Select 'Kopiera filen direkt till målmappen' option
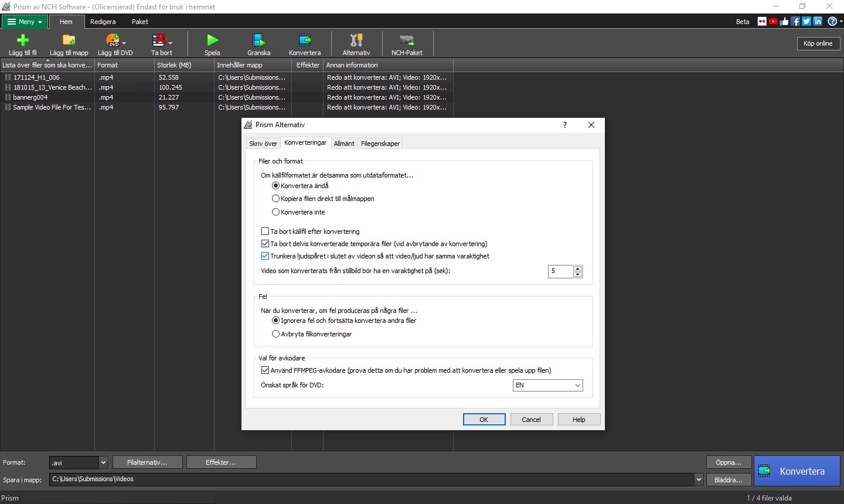844x504 pixels. (275, 199)
